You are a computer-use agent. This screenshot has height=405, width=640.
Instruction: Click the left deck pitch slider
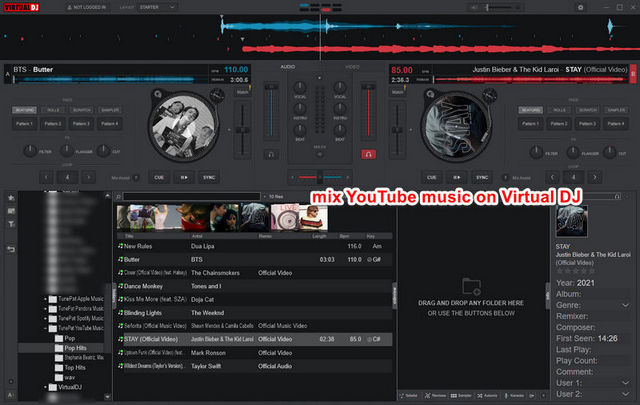pyautogui.click(x=242, y=129)
